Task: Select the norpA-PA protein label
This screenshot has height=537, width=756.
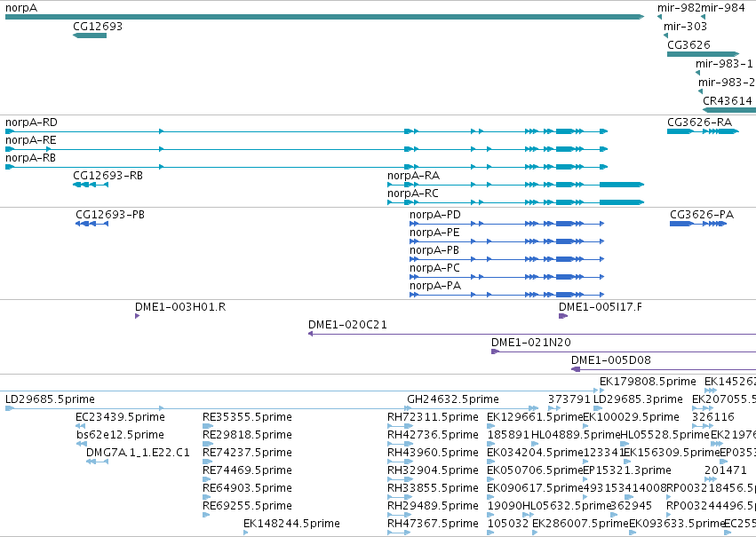Action: point(435,286)
